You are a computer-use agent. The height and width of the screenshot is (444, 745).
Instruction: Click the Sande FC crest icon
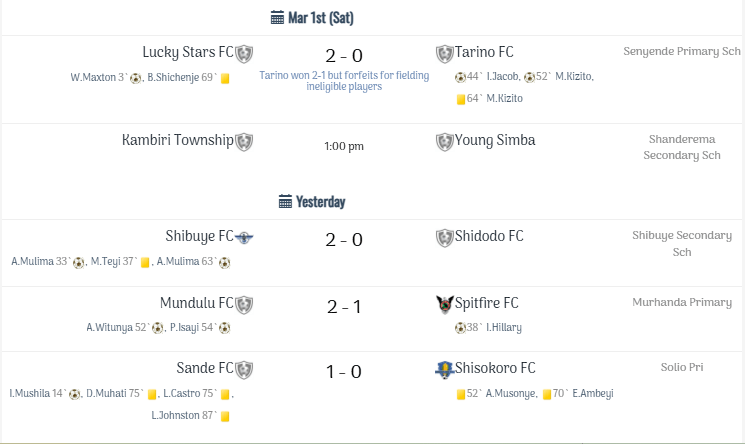[244, 369]
